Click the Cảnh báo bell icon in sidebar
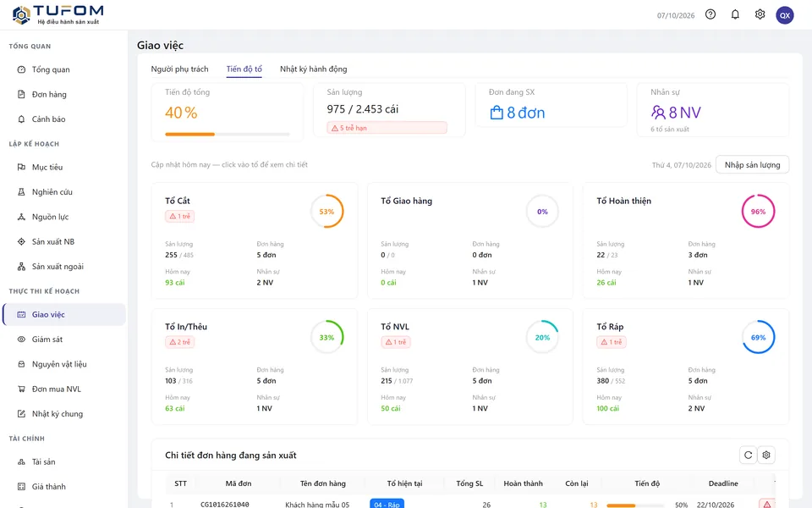 point(21,119)
